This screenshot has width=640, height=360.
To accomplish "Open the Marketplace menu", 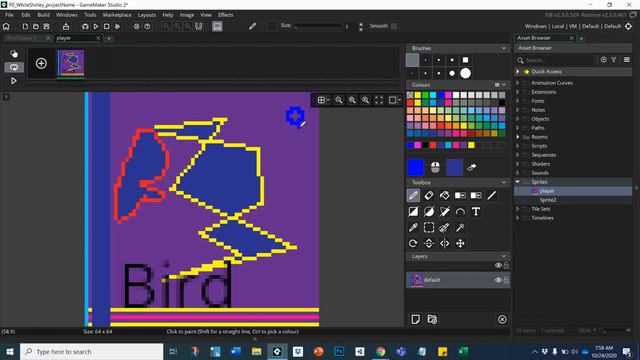I will coord(117,15).
